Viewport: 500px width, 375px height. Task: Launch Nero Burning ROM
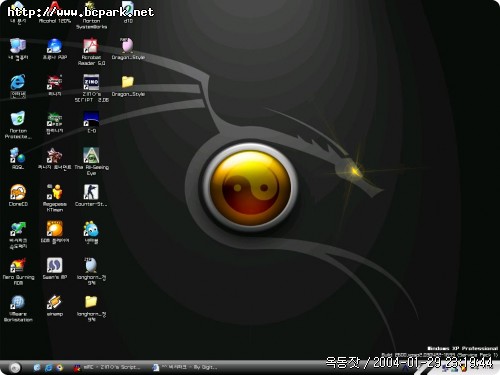(x=18, y=271)
